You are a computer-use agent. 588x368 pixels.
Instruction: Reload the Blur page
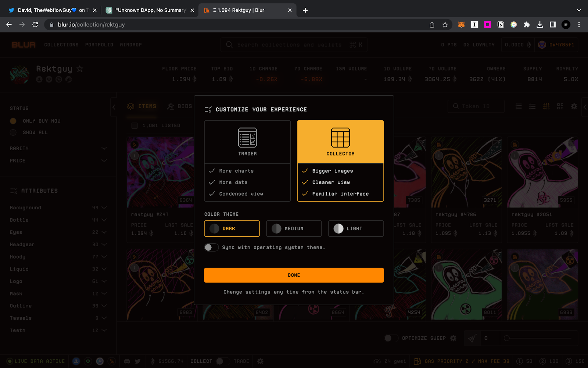click(35, 25)
